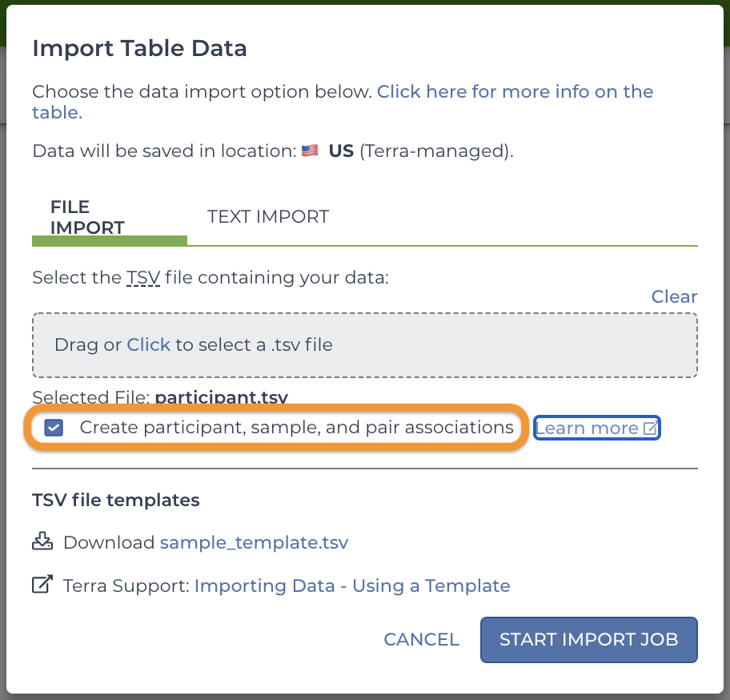Cancel the import dialog
Screen dimensions: 730x700
click(421, 639)
